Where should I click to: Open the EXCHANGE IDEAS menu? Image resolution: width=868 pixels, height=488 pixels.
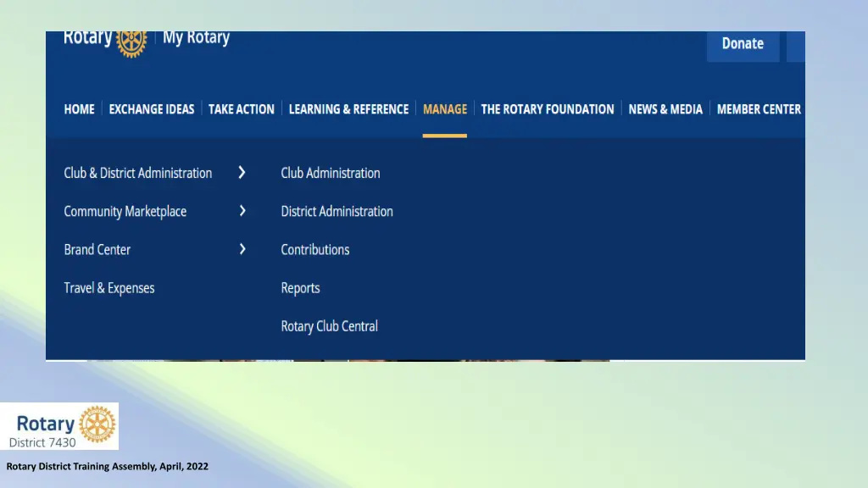pos(152,109)
